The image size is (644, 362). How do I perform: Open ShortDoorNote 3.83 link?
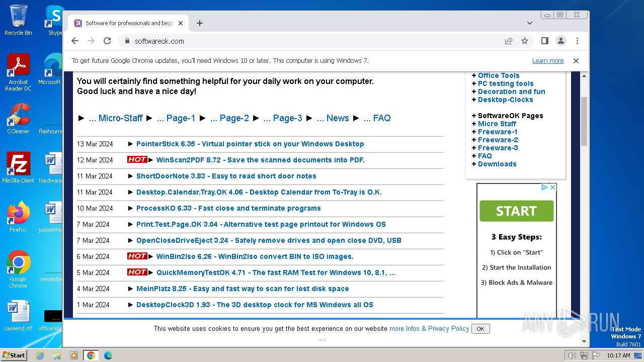(x=226, y=176)
